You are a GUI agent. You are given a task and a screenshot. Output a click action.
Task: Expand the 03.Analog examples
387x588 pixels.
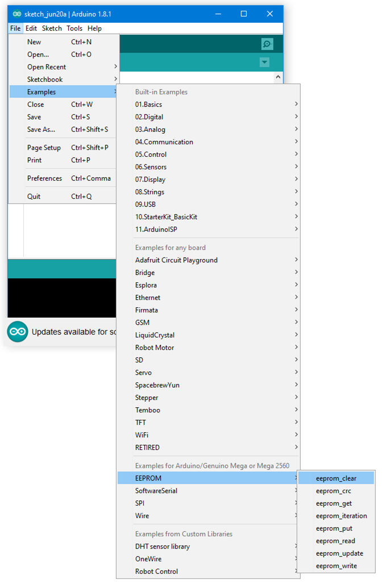(x=209, y=130)
